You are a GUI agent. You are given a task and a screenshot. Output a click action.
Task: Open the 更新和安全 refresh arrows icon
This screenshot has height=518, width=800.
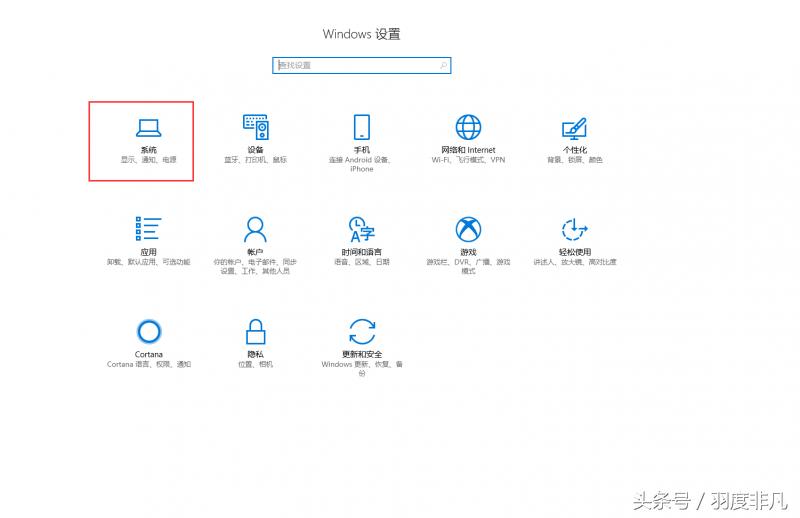tap(362, 331)
